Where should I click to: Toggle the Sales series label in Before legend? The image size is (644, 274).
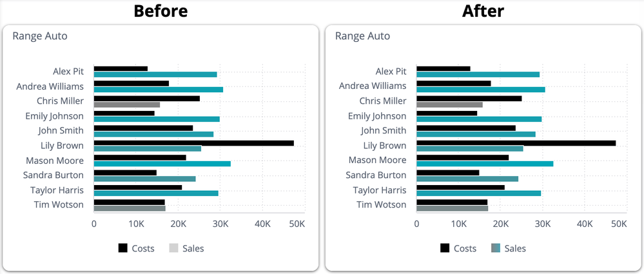pyautogui.click(x=193, y=248)
